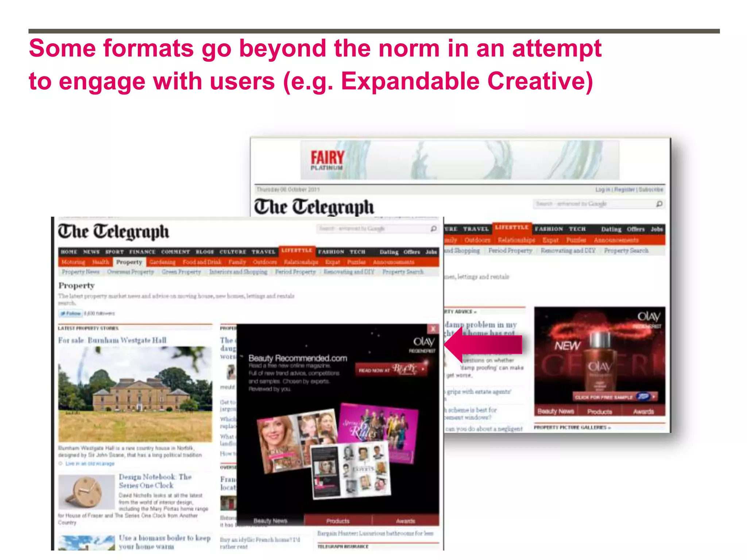Select Awards tab under small Olay ad
The image size is (747, 560).
(643, 411)
